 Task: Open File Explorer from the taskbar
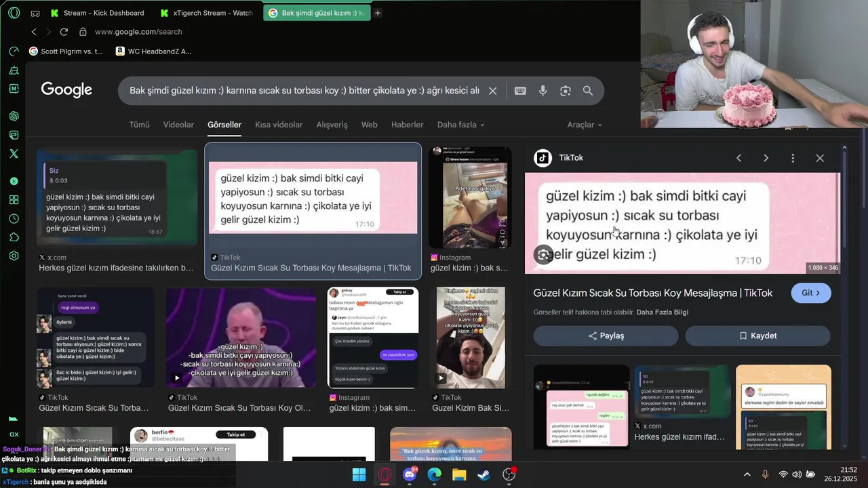coord(459,474)
